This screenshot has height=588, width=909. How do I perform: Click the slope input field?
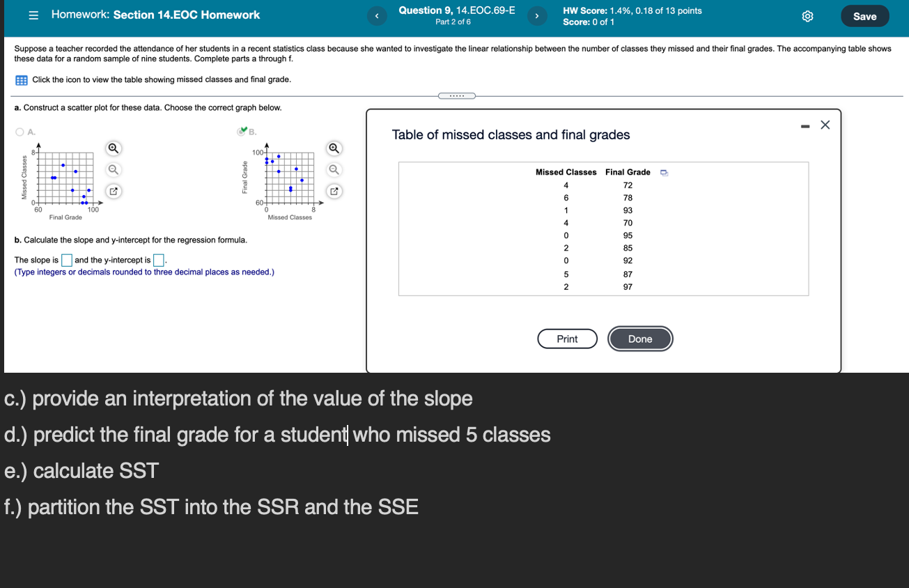click(x=66, y=260)
